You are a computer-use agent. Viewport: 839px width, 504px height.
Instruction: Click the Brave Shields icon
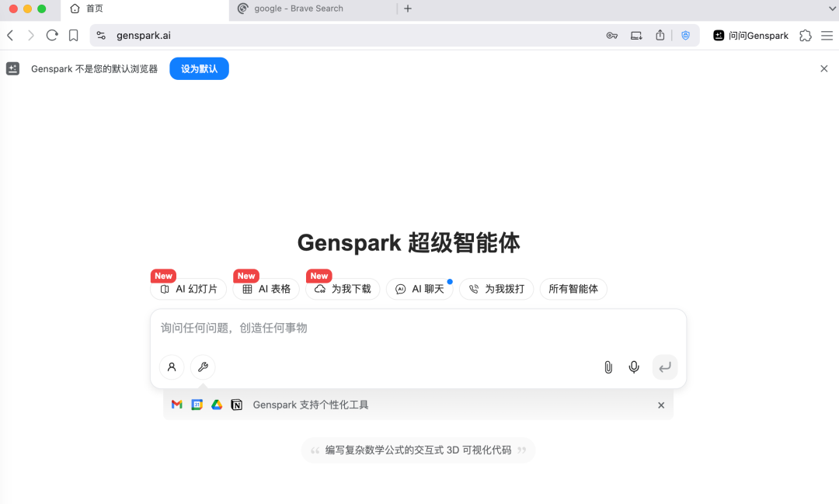coord(684,35)
